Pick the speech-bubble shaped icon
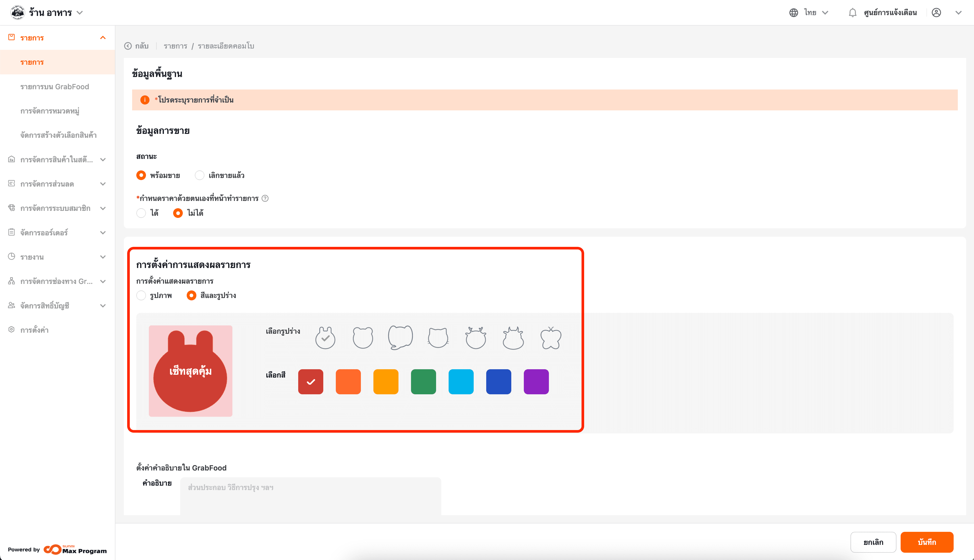The width and height of the screenshot is (974, 560). (x=400, y=337)
